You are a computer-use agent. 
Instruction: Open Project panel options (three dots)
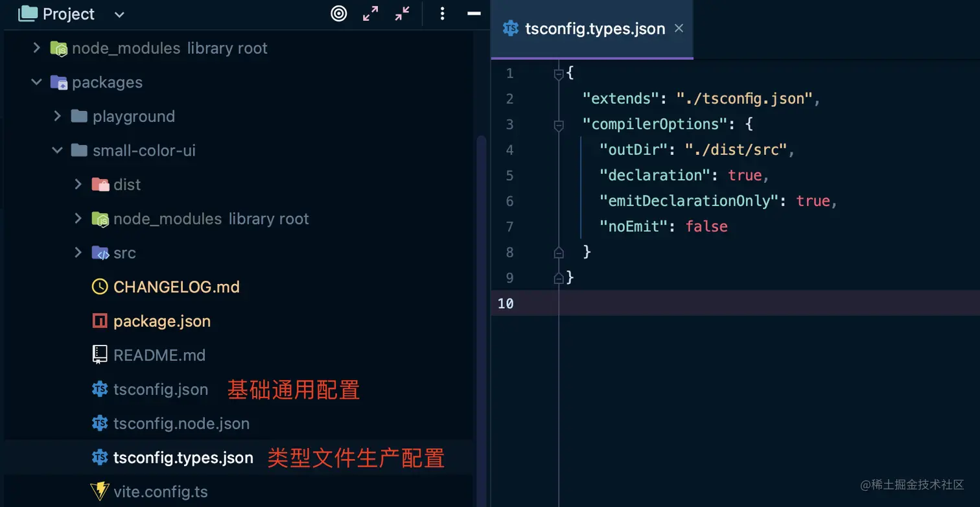tap(442, 14)
